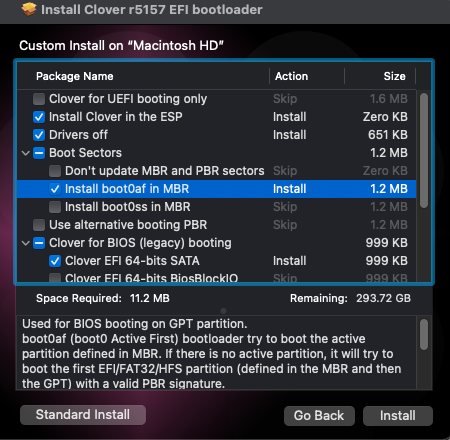Check Install boot0ss in MBR
This screenshot has height=440, width=450.
(55, 207)
